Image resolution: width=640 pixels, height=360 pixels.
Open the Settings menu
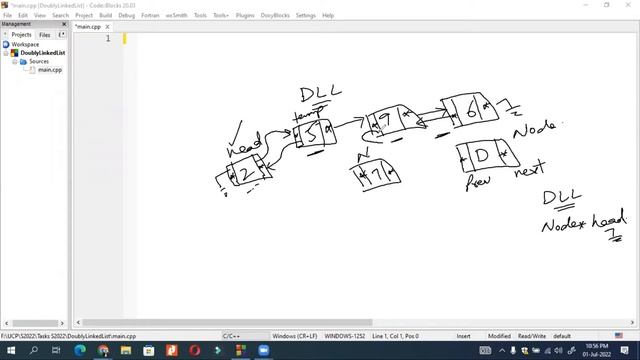pyautogui.click(x=306, y=15)
